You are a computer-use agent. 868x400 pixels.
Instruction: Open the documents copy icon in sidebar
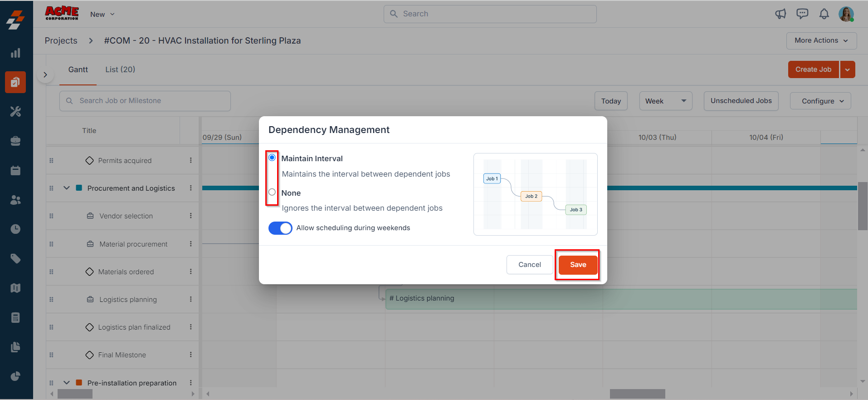15,347
